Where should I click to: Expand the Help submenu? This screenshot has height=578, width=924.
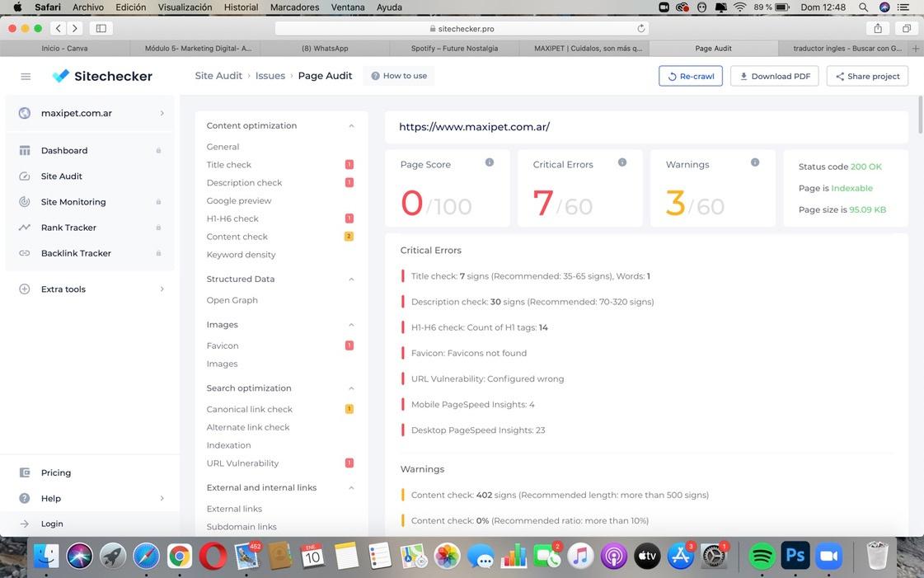[162, 499]
